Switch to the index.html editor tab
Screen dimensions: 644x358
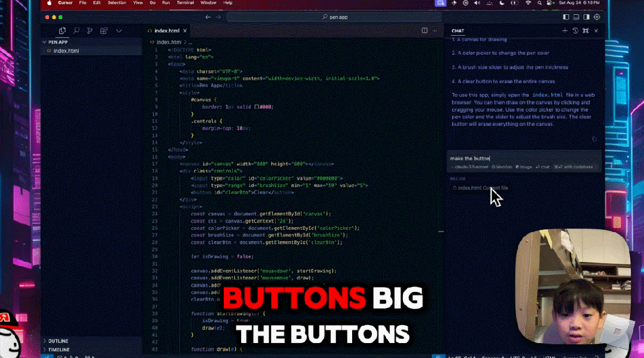(x=166, y=30)
